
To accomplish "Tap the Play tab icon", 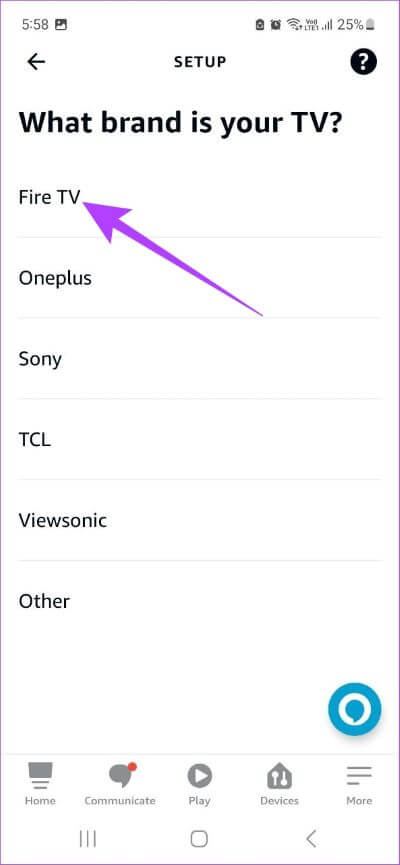I will point(199,776).
